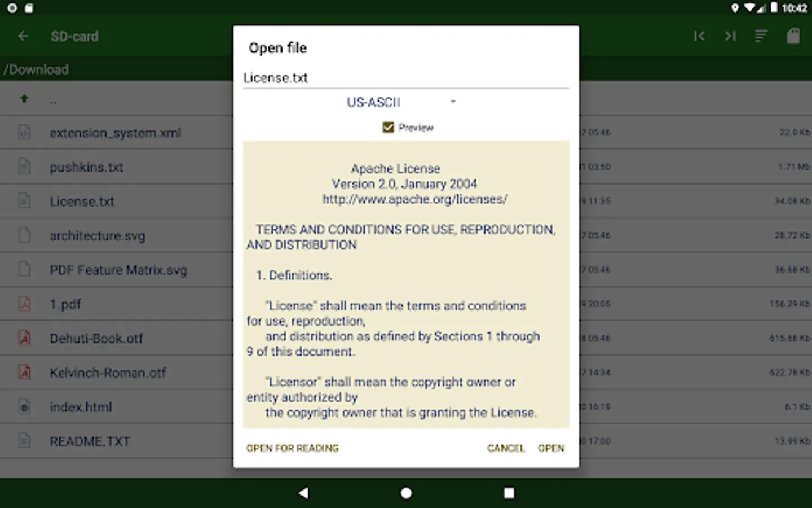Click the Open file dialog title
The width and height of the screenshot is (812, 508).
click(277, 48)
